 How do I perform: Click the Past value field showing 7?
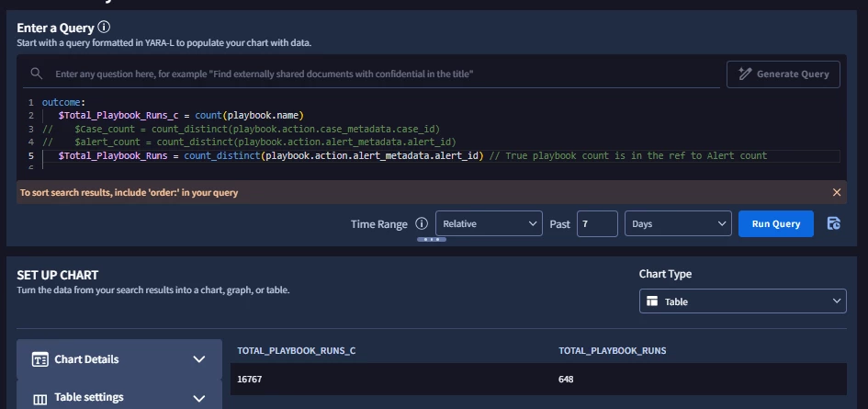coord(597,224)
